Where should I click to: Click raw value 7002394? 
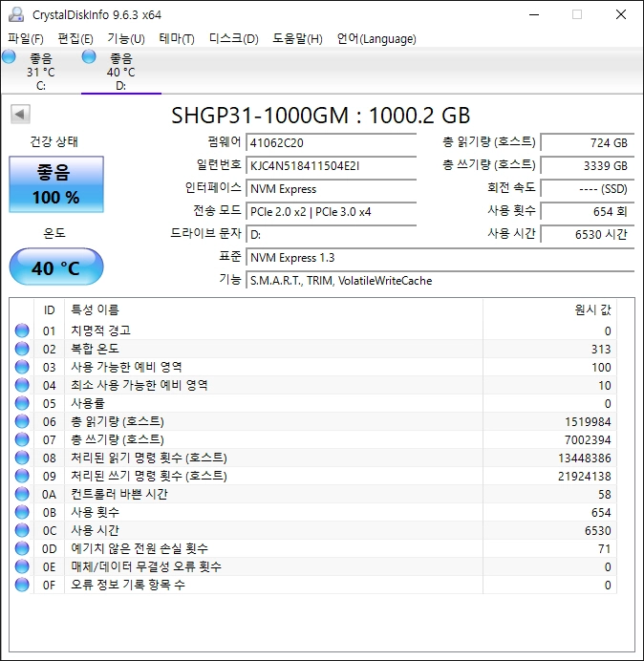(588, 440)
